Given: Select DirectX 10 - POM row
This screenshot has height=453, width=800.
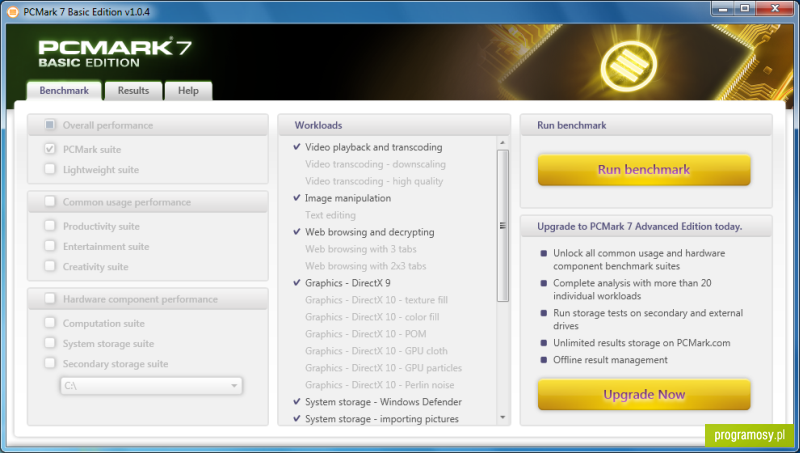Looking at the screenshot, I should (365, 334).
